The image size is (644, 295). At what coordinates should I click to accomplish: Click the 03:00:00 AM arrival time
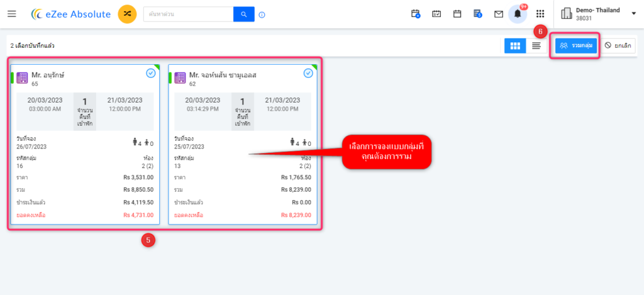[45, 109]
